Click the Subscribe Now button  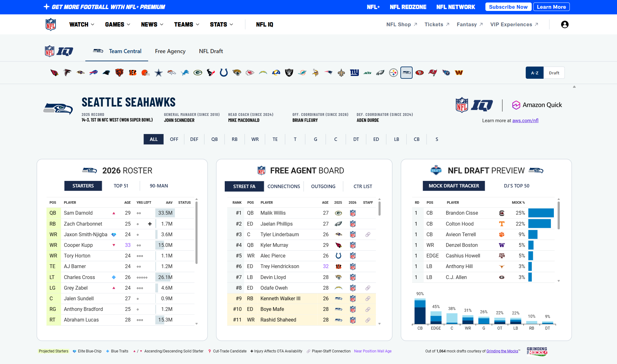pyautogui.click(x=508, y=7)
